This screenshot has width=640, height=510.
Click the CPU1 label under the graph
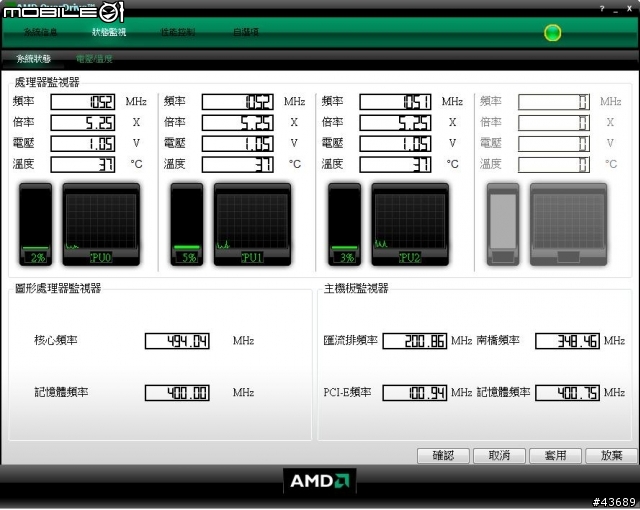[252, 258]
